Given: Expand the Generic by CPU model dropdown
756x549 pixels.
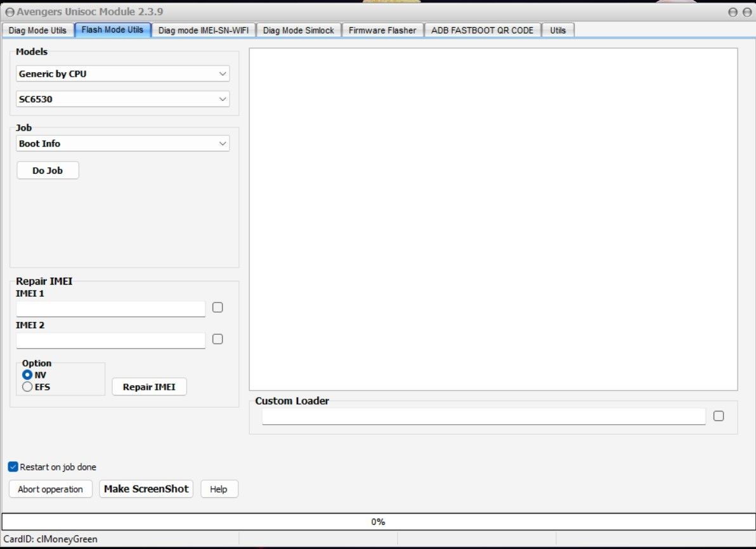Looking at the screenshot, I should click(122, 74).
